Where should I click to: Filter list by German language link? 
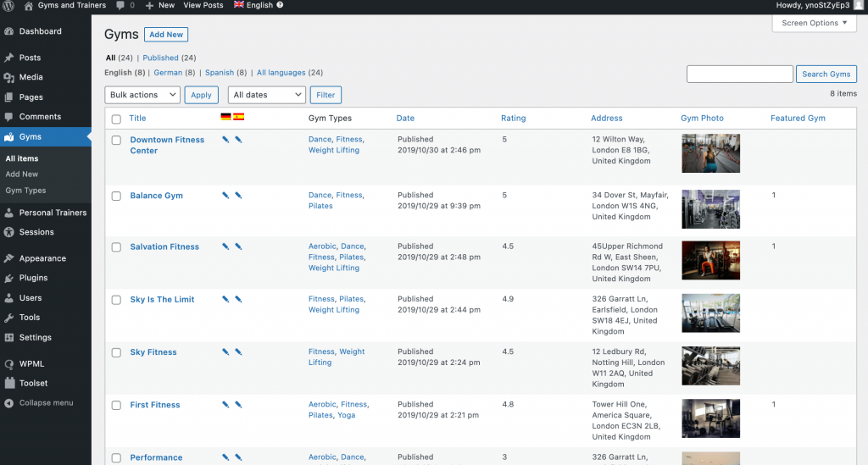pyautogui.click(x=168, y=73)
